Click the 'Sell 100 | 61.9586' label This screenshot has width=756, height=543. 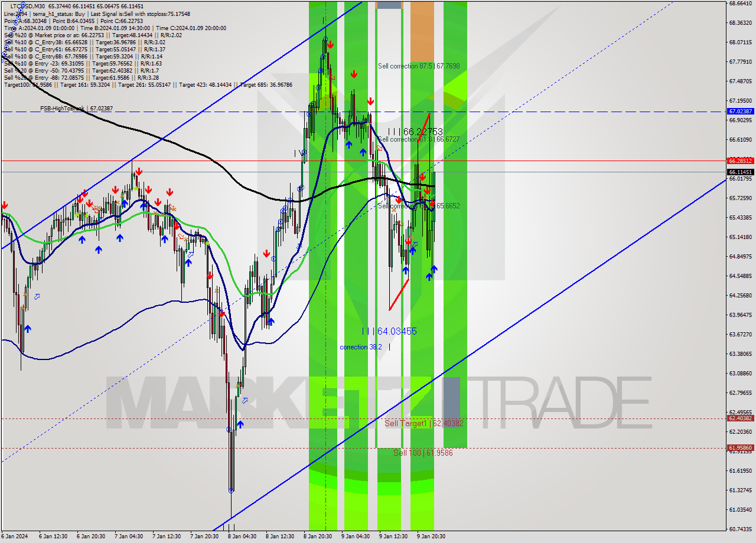pos(423,453)
